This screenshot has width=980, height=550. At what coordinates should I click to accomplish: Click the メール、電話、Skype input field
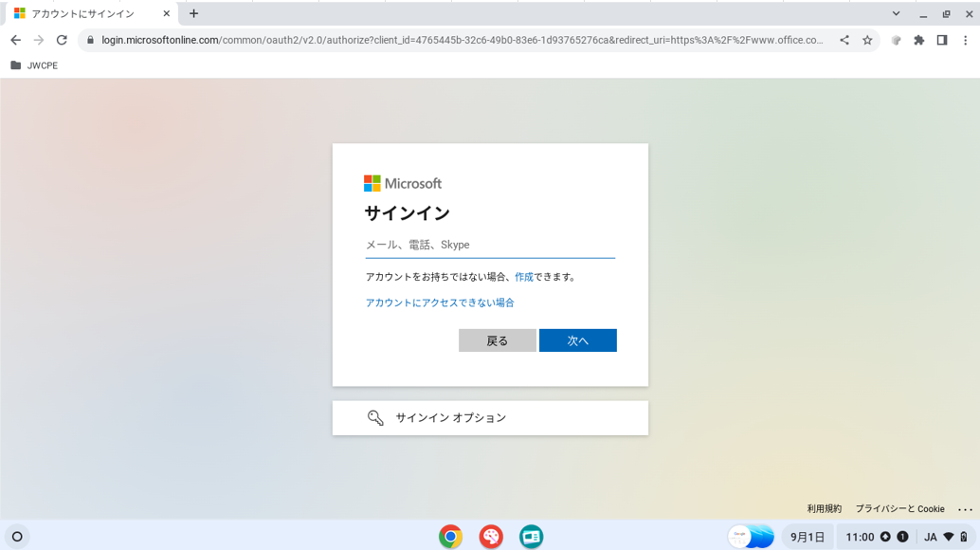click(x=490, y=245)
